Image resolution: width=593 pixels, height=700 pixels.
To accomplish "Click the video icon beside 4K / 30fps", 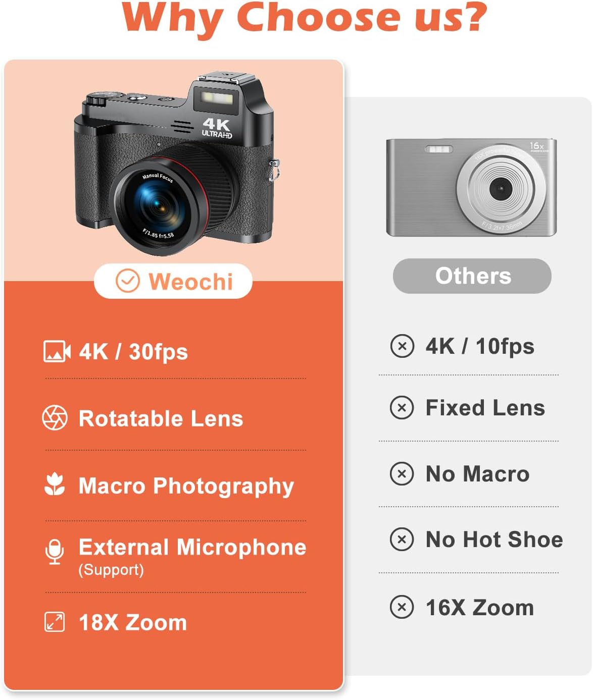I will click(57, 352).
